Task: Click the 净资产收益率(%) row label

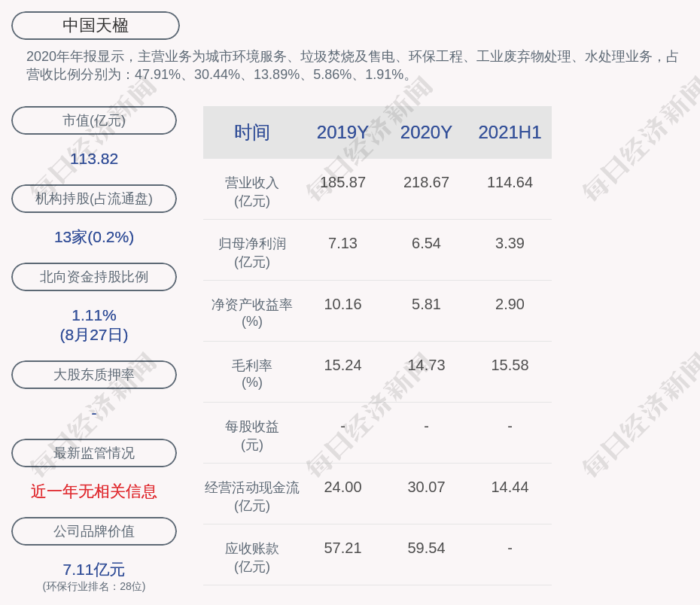Action: [252, 313]
